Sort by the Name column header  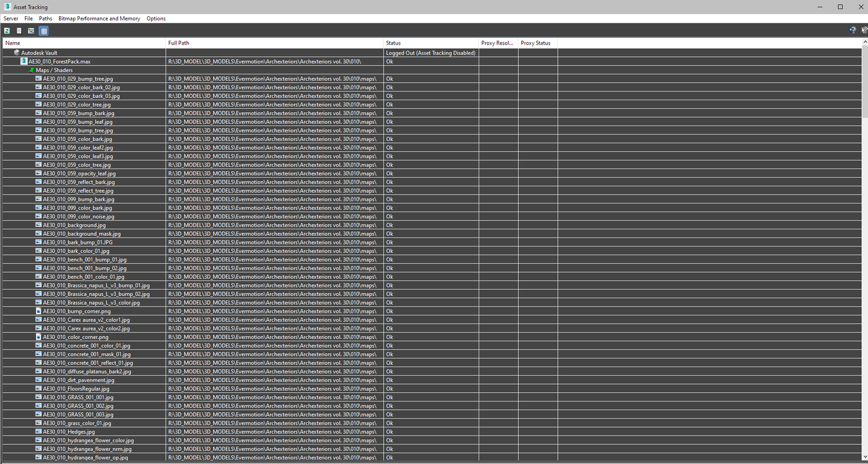tap(84, 43)
